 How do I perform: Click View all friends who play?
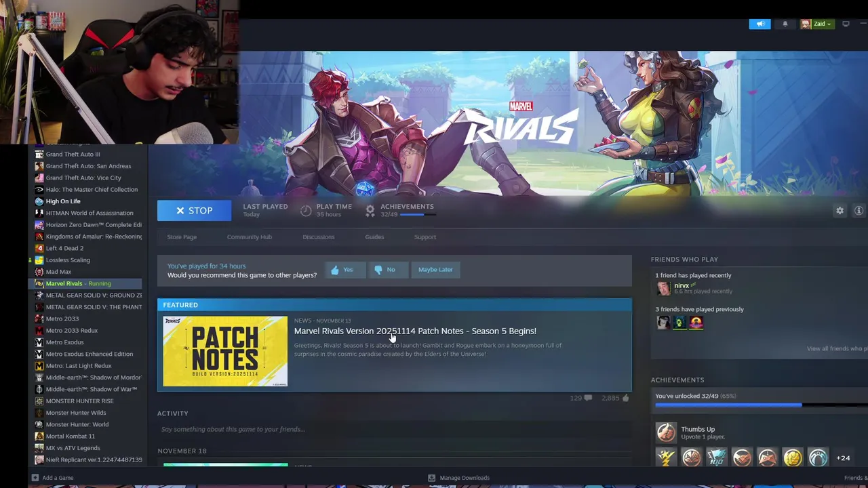(837, 348)
